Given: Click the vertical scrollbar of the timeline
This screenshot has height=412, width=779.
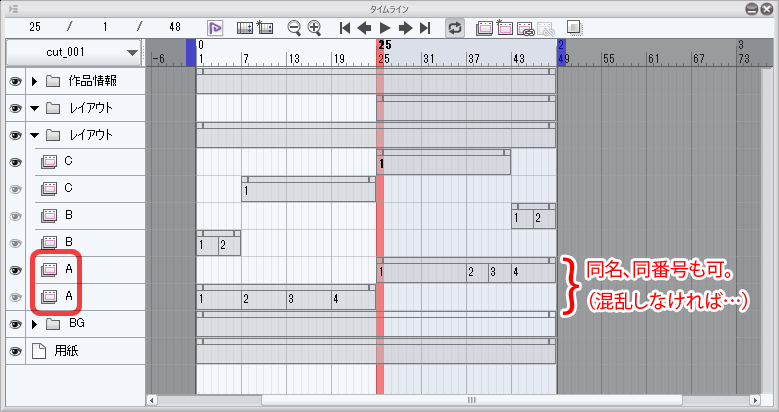Looking at the screenshot, I should [x=767, y=231].
